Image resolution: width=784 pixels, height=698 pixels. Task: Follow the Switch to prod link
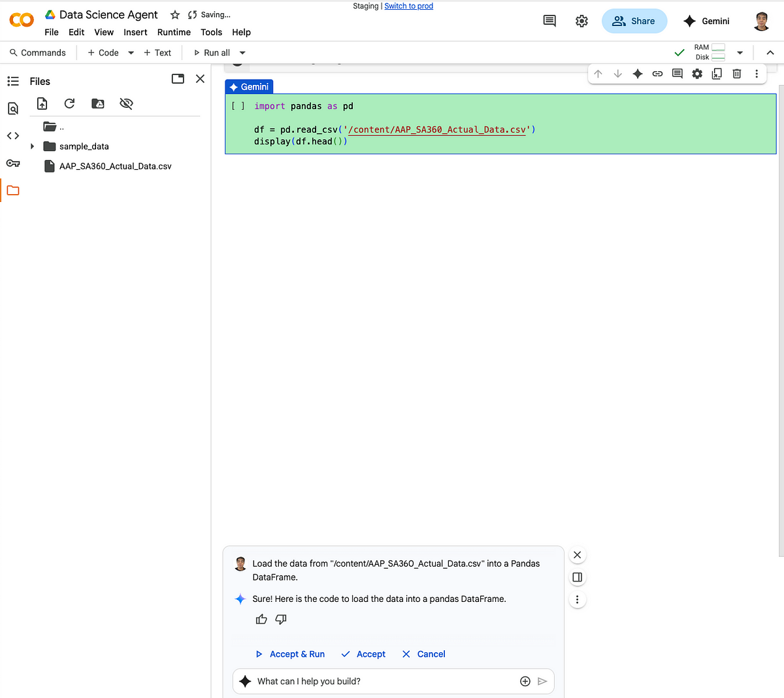click(x=409, y=6)
